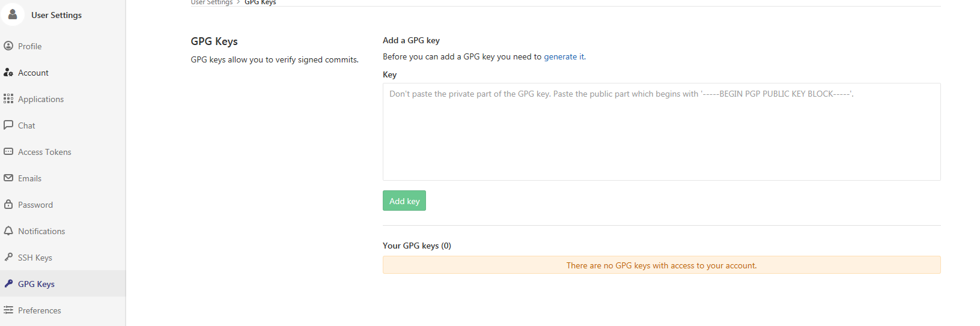Click the Account gear-person icon
This screenshot has width=980, height=326.
(x=8, y=72)
